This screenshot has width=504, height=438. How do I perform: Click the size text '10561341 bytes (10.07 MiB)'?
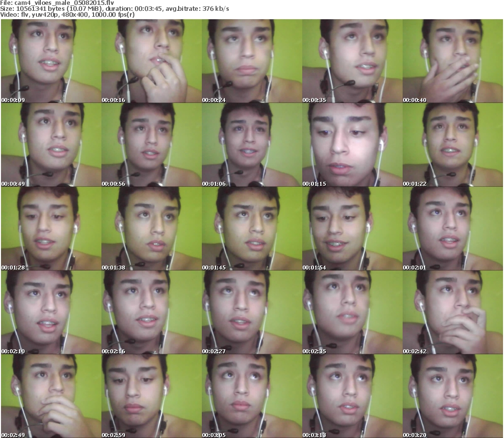click(59, 9)
